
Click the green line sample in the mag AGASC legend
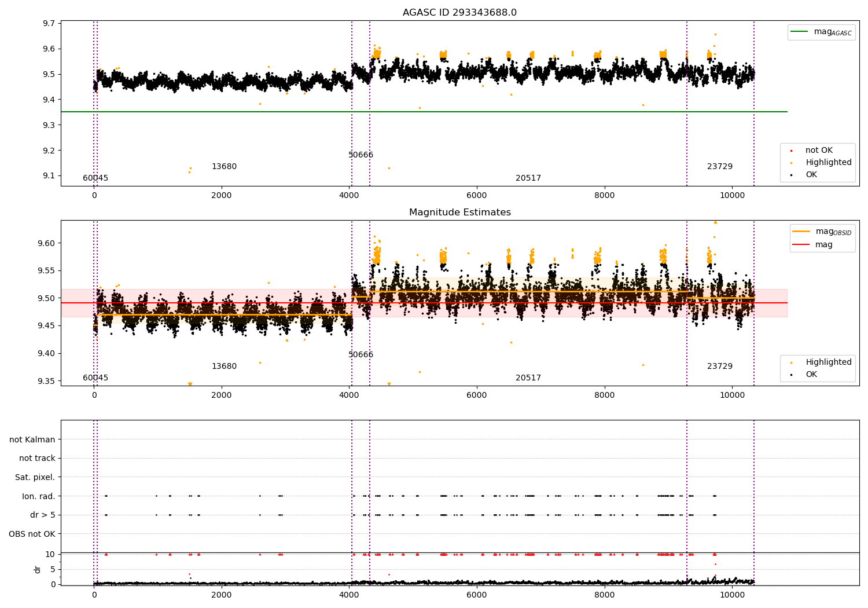[799, 32]
